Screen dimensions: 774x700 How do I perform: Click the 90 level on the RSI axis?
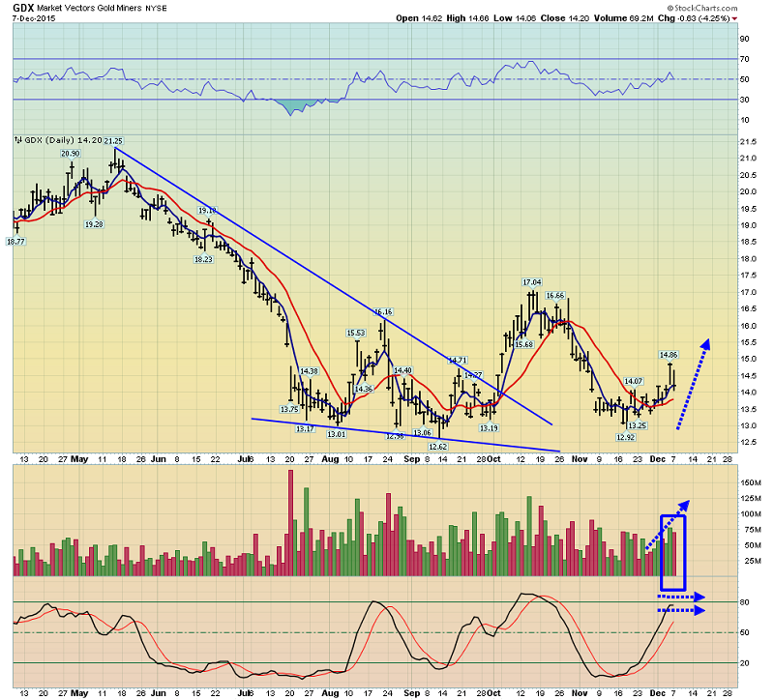(744, 39)
